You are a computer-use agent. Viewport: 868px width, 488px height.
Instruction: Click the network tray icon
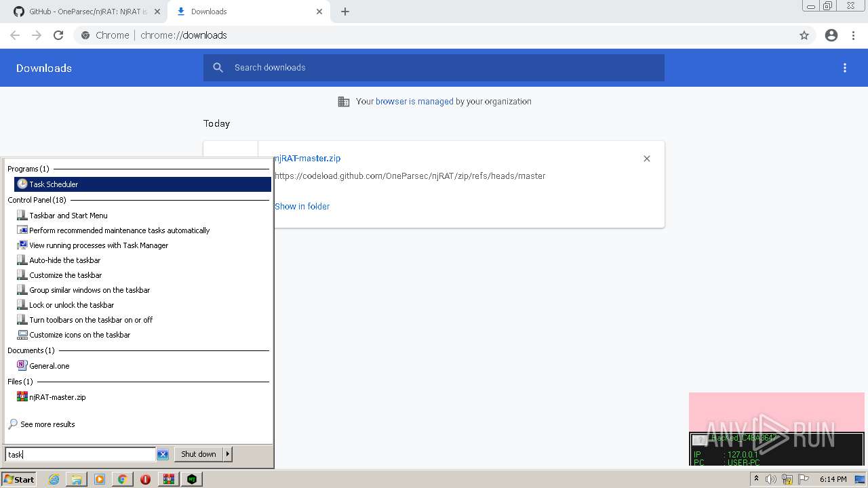787,479
